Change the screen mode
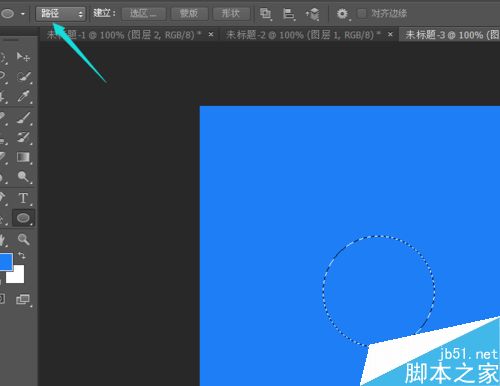 point(23,299)
